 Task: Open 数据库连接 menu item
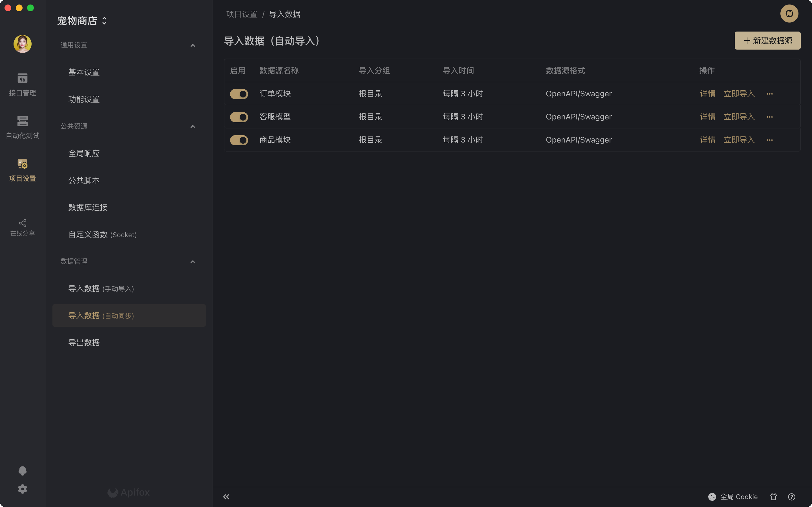click(88, 208)
